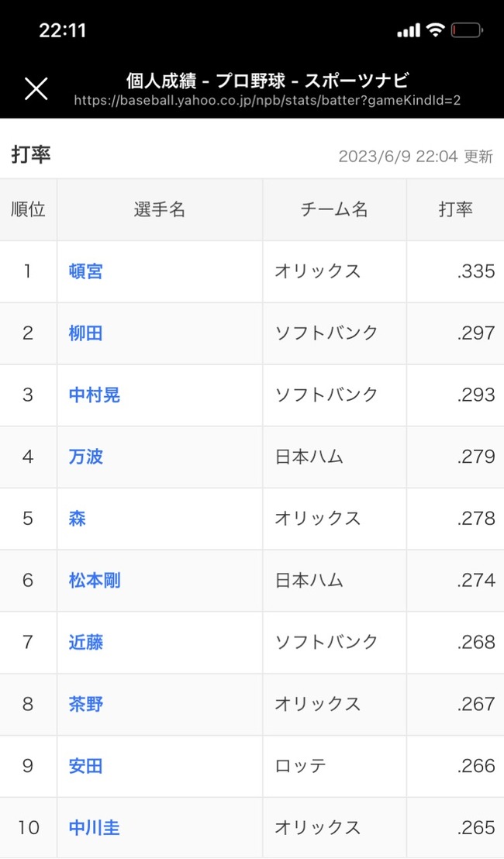Tap the チーム名 column header
This screenshot has height=859, width=504.
pyautogui.click(x=334, y=209)
